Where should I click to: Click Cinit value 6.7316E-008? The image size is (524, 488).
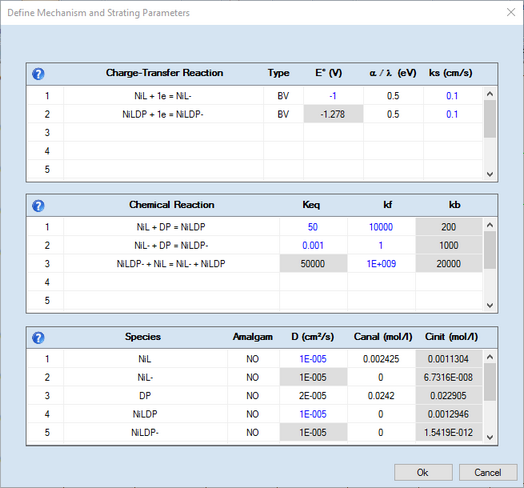point(449,377)
